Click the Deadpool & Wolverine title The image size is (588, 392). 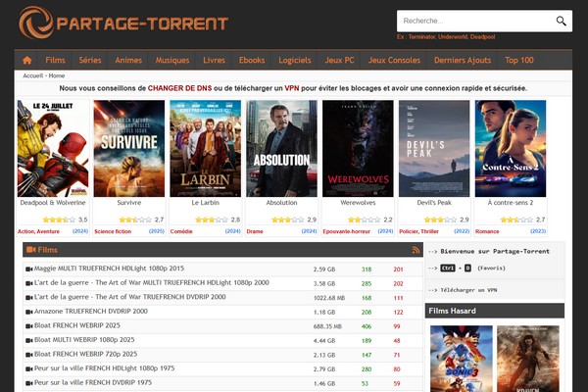(53, 203)
